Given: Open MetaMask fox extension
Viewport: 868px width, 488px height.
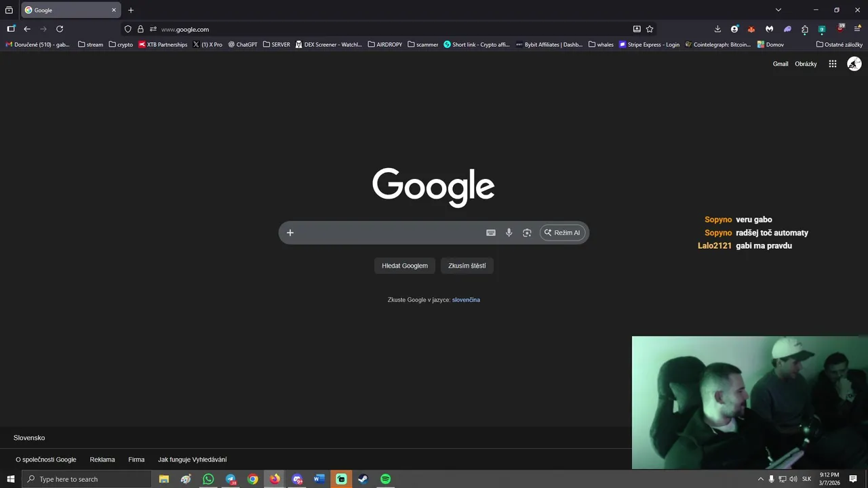Looking at the screenshot, I should point(751,29).
